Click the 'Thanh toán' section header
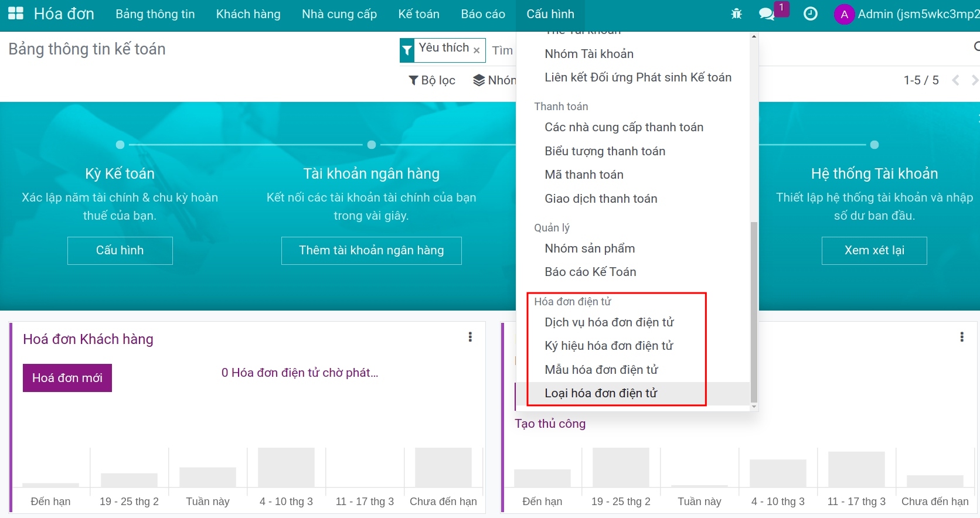 tap(561, 107)
